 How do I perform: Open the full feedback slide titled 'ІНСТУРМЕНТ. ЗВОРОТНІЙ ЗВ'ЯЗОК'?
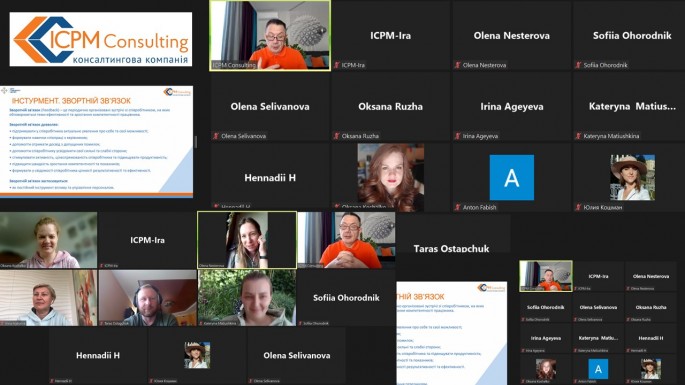97,142
